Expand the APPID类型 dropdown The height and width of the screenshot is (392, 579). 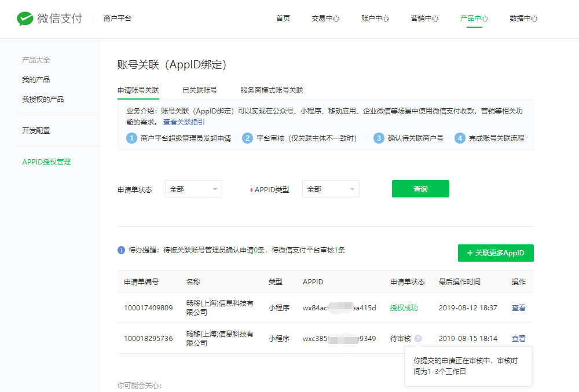point(331,189)
